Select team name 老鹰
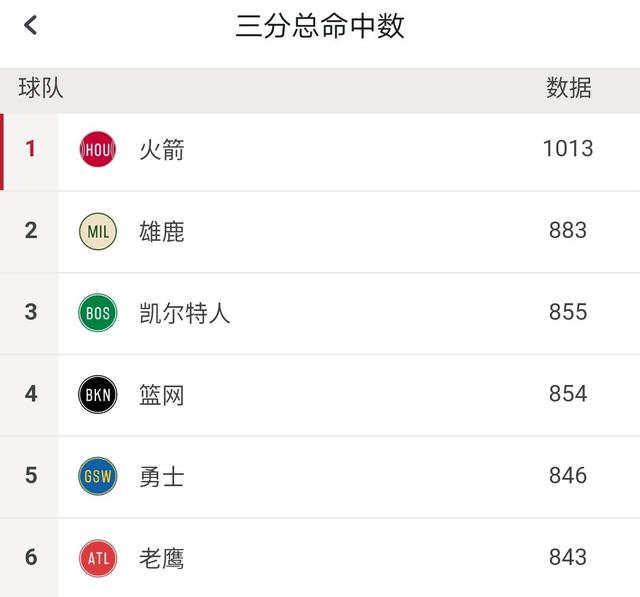Image resolution: width=640 pixels, height=597 pixels. [x=162, y=559]
